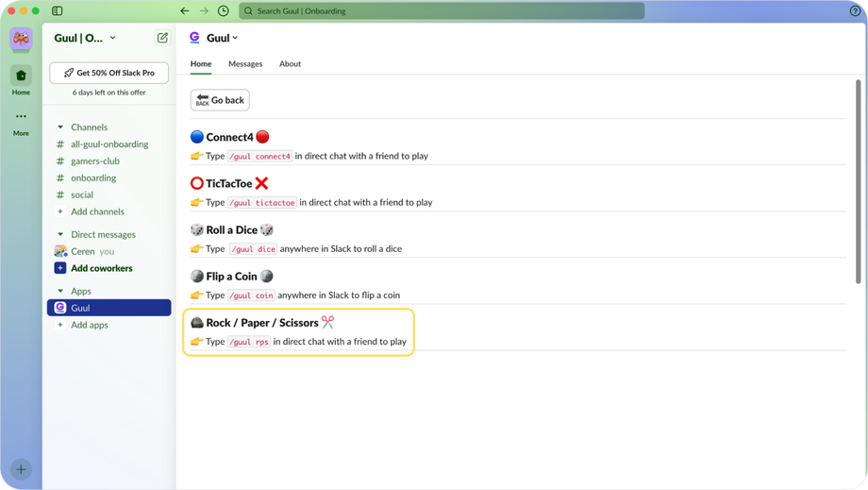Click the /guul dice command text
868x490 pixels.
253,249
